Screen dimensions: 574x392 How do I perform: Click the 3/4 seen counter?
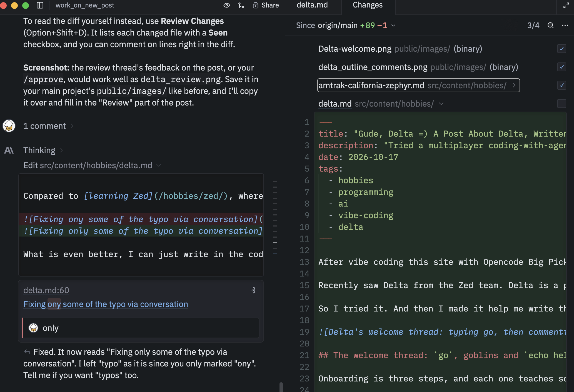pos(533,25)
